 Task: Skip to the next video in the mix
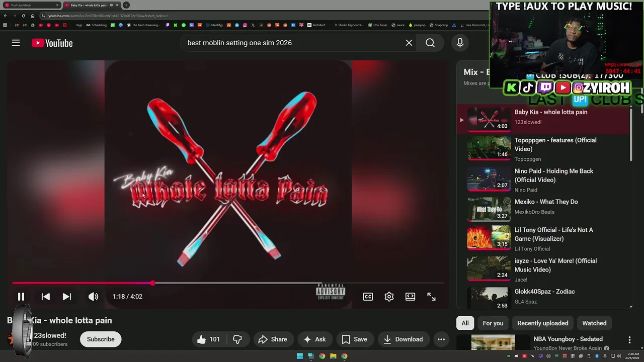click(x=66, y=297)
